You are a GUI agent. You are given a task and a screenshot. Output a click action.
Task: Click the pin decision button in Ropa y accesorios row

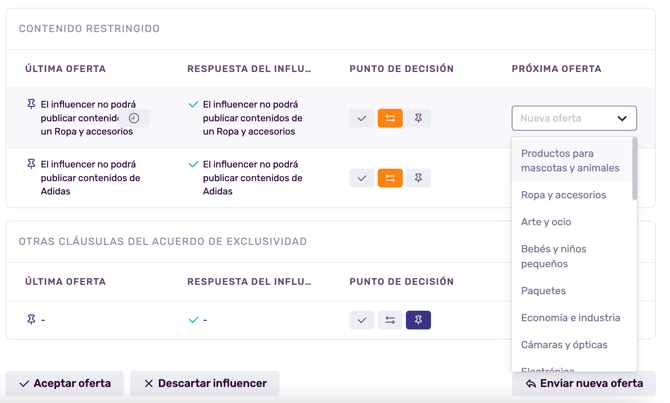pos(418,118)
